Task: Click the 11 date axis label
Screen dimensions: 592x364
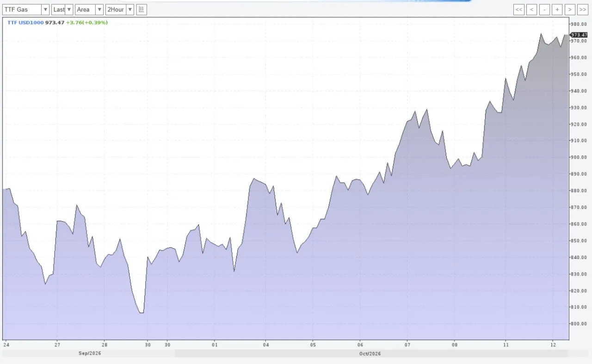Action: 506,345
